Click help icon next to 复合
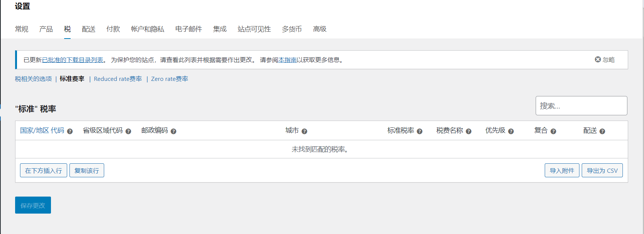The width and height of the screenshot is (644, 234). pos(553,132)
